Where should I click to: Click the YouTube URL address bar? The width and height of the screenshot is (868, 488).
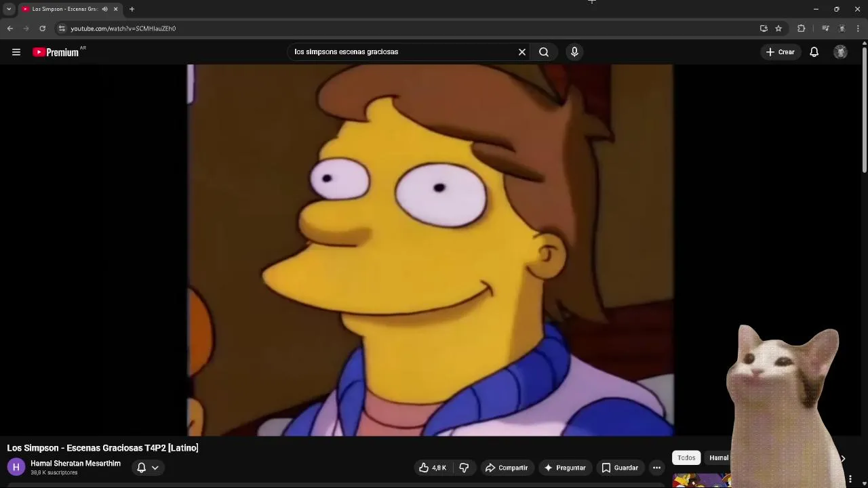point(407,28)
